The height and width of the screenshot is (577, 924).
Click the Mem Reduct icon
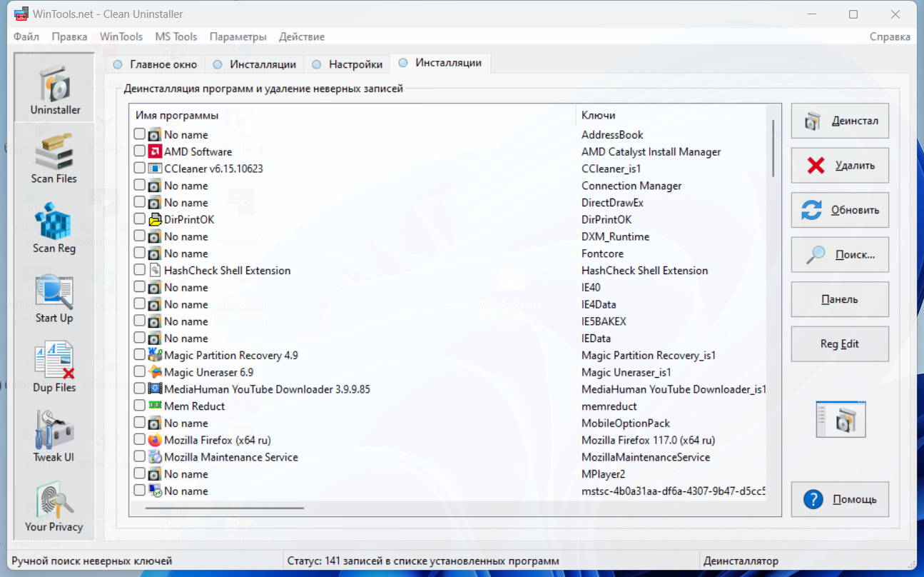click(x=155, y=406)
